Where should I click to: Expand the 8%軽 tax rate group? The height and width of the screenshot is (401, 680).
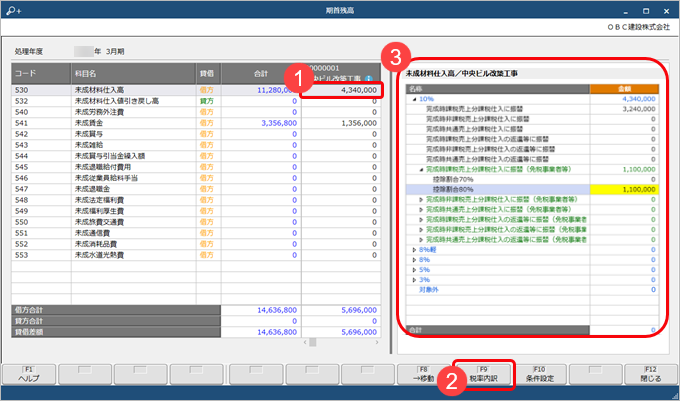[x=414, y=250]
